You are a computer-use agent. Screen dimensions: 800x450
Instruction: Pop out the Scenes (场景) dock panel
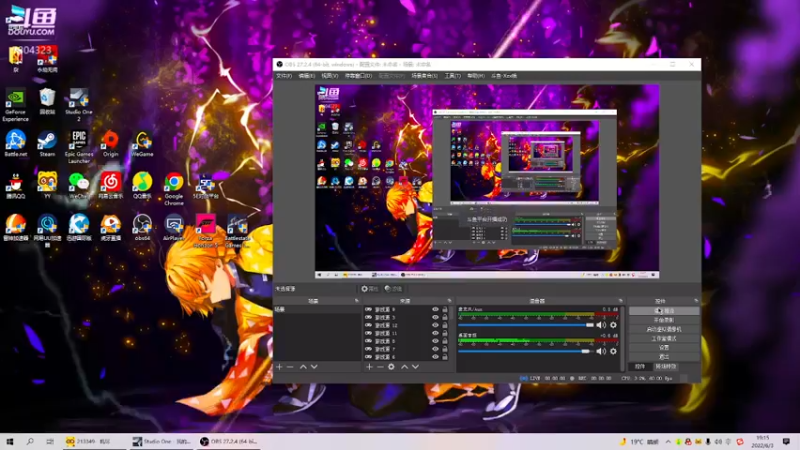tap(357, 301)
